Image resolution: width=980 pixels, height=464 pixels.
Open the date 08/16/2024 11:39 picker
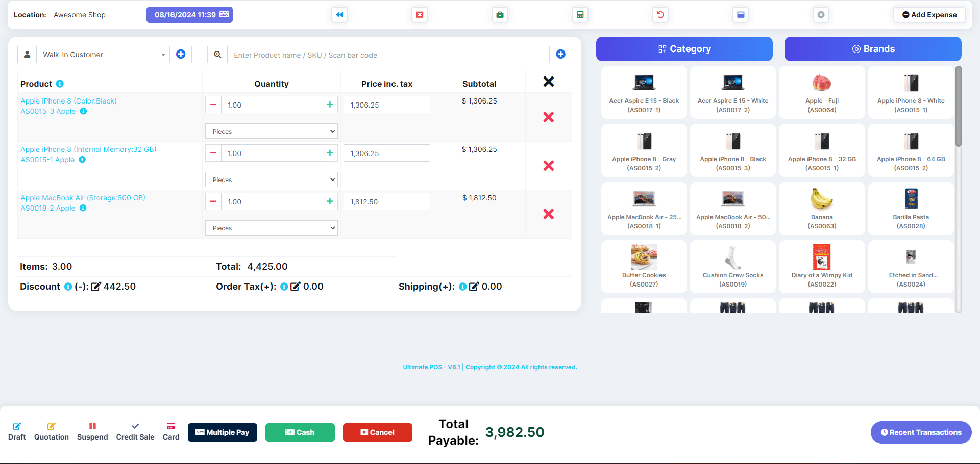coord(189,15)
